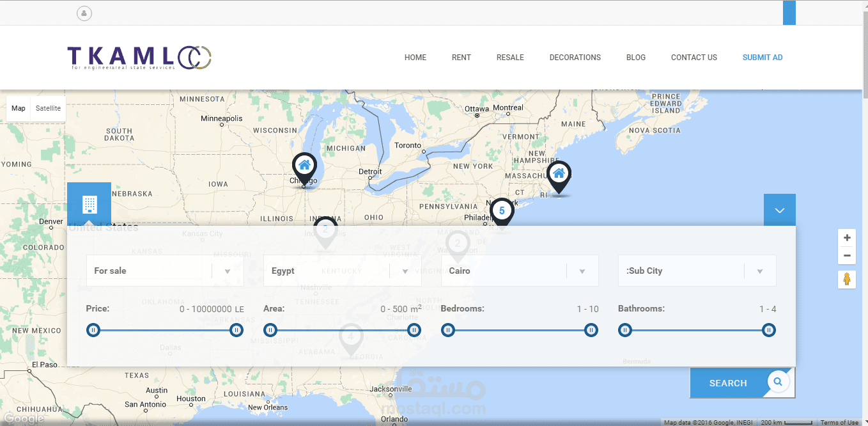Click the magnifier icon on Search button
This screenshot has width=868, height=426.
778,382
